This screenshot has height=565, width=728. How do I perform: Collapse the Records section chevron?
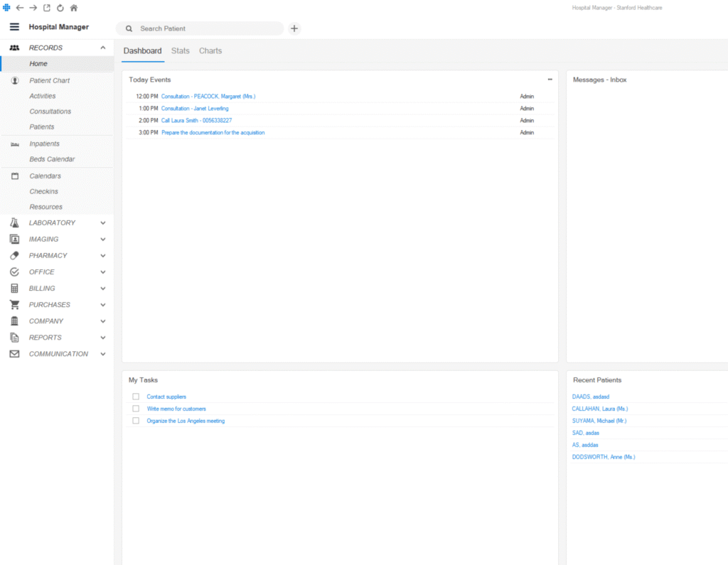tap(103, 48)
